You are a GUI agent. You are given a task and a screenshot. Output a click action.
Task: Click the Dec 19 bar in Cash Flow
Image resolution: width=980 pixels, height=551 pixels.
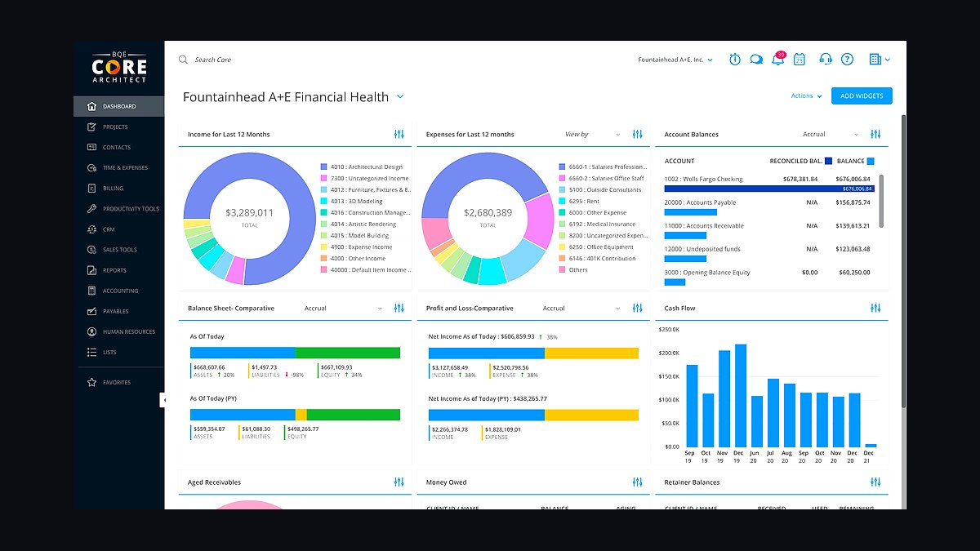741,395
